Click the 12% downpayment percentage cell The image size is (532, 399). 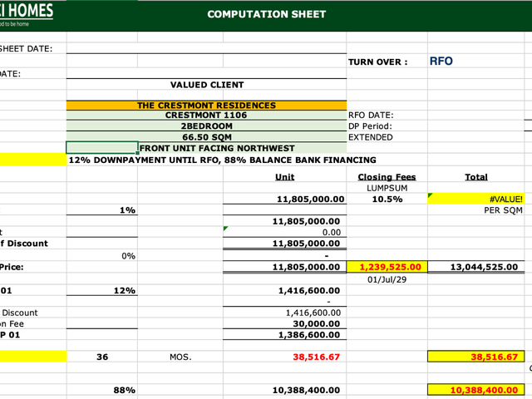(102, 290)
